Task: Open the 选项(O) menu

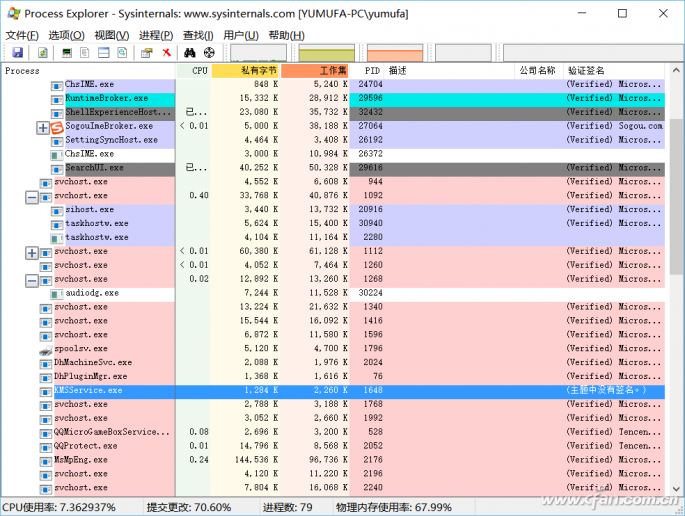Action: click(x=66, y=35)
